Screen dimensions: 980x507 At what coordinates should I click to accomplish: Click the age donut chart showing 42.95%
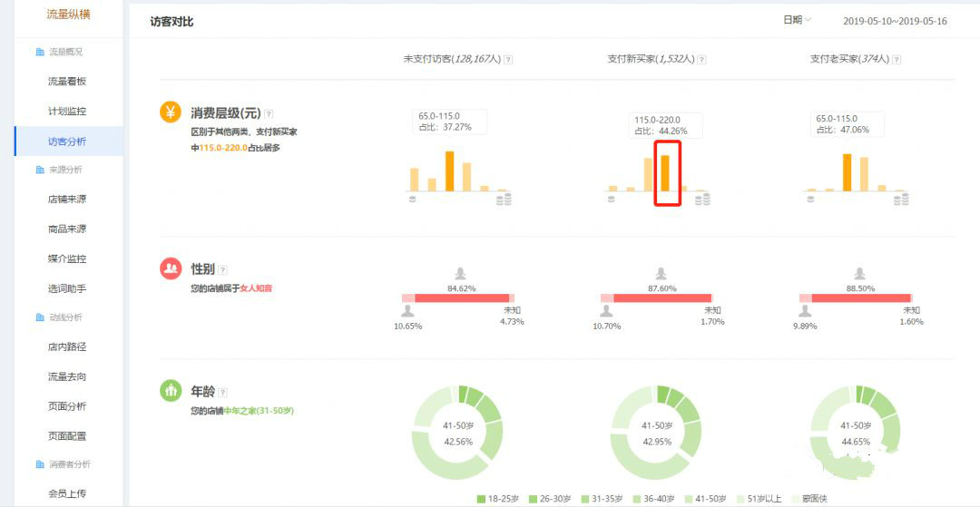tap(656, 432)
